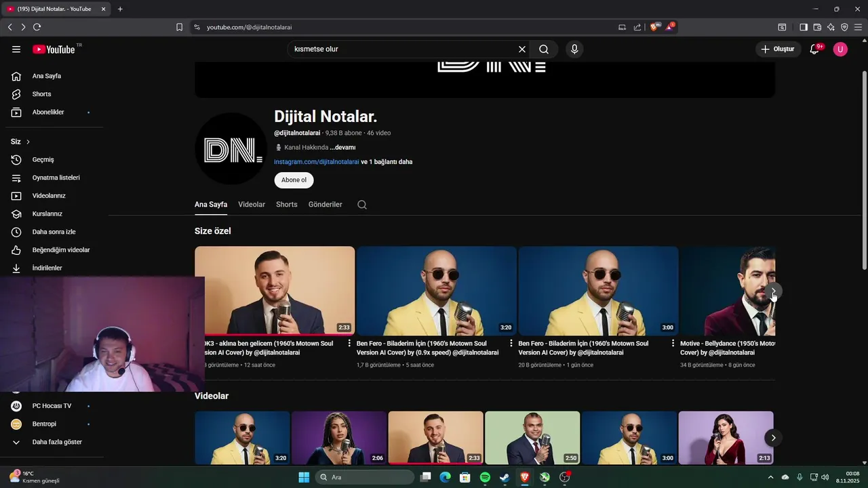Viewport: 868px width, 488px height.
Task: Click the Windows taskbar search box
Action: pos(365,477)
